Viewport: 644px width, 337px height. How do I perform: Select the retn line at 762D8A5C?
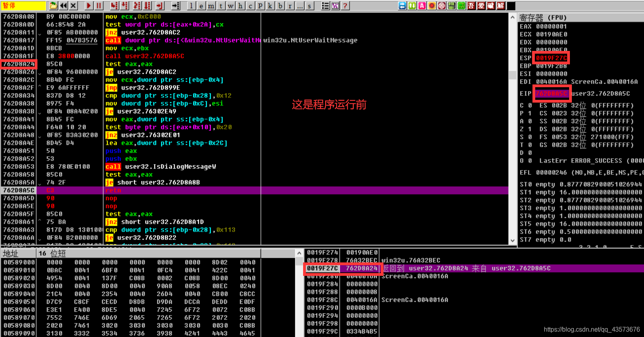(x=255, y=190)
